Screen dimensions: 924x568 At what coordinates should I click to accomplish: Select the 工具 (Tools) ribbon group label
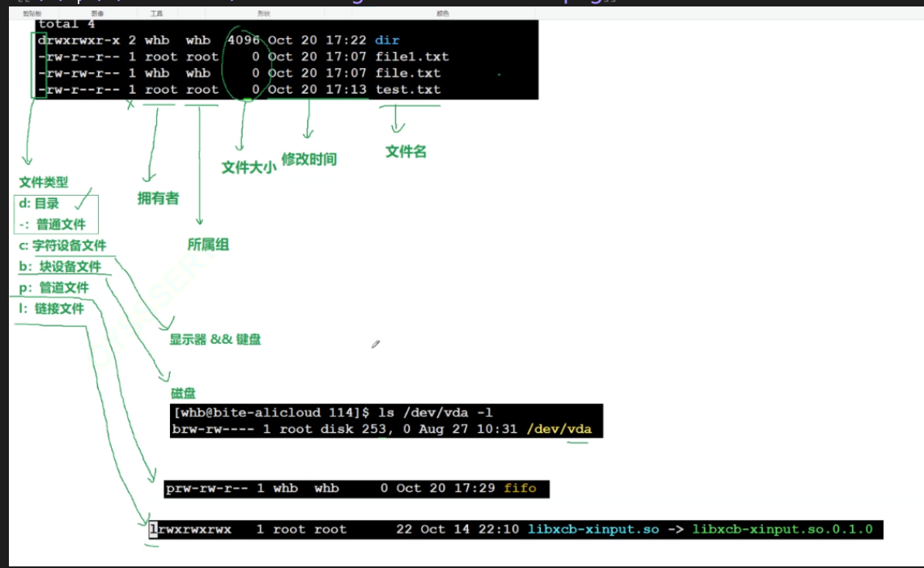157,14
